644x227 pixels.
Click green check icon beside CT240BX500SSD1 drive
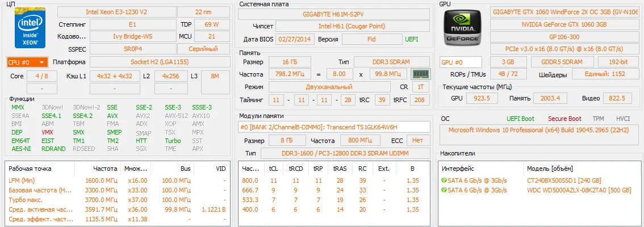[444, 180]
